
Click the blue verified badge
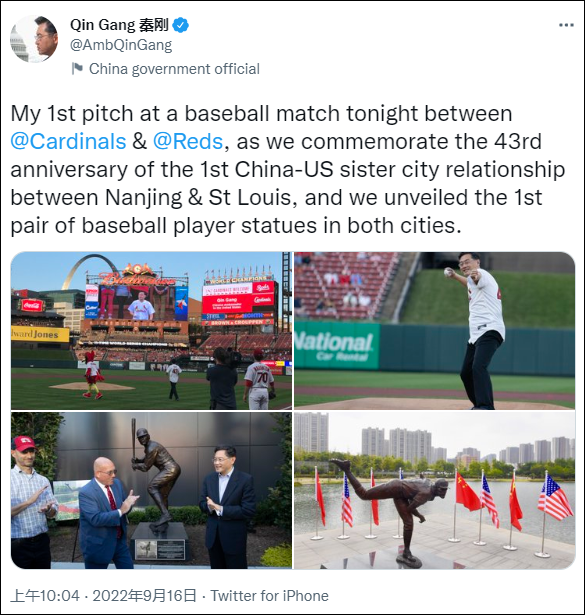click(181, 25)
